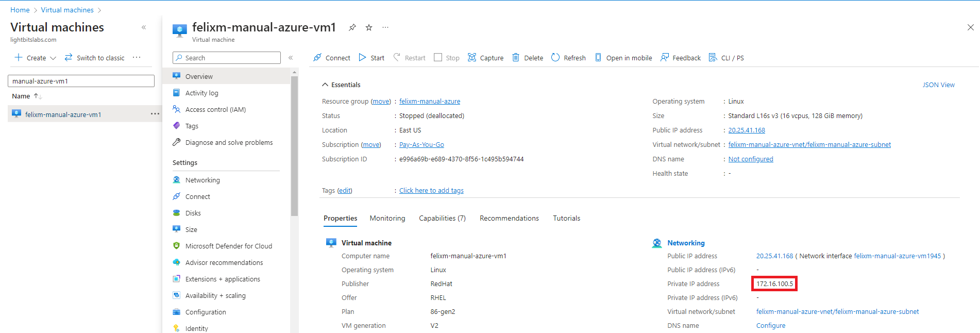Image resolution: width=980 pixels, height=333 pixels.
Task: Delete the virtual machine
Action: pyautogui.click(x=528, y=58)
